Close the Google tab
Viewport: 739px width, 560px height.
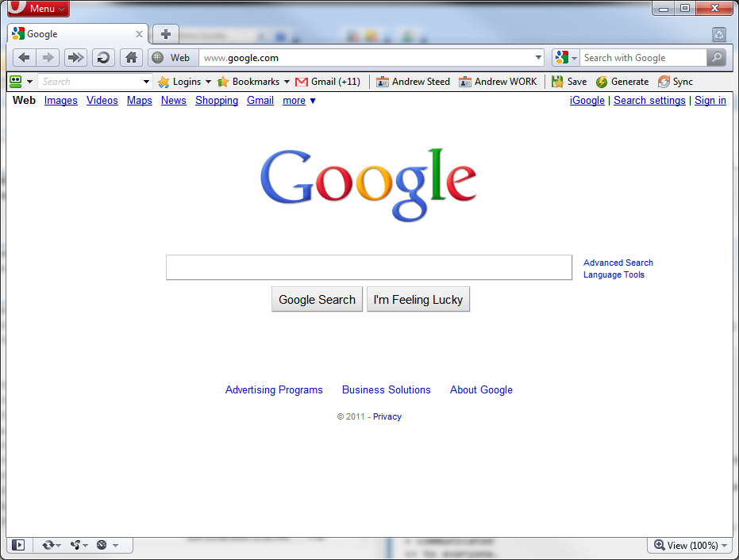[x=139, y=34]
